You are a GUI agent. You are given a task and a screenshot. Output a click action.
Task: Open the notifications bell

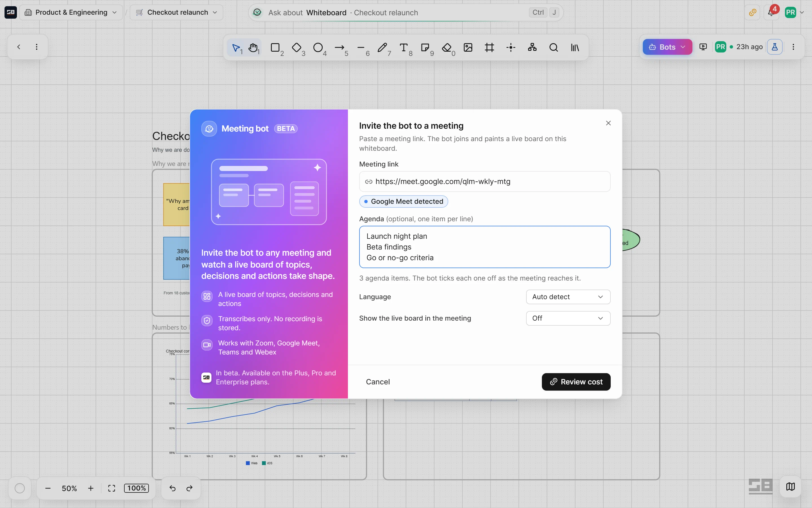771,12
